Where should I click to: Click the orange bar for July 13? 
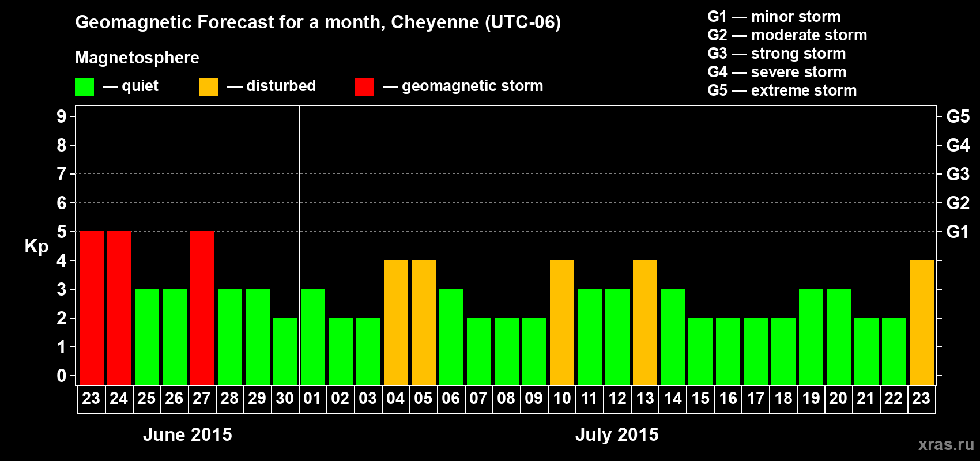coord(645,323)
